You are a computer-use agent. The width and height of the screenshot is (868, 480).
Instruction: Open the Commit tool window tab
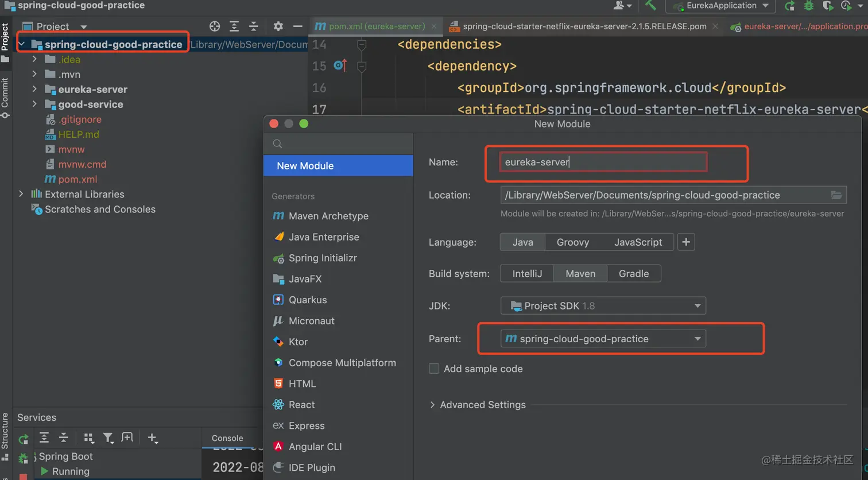(5, 98)
